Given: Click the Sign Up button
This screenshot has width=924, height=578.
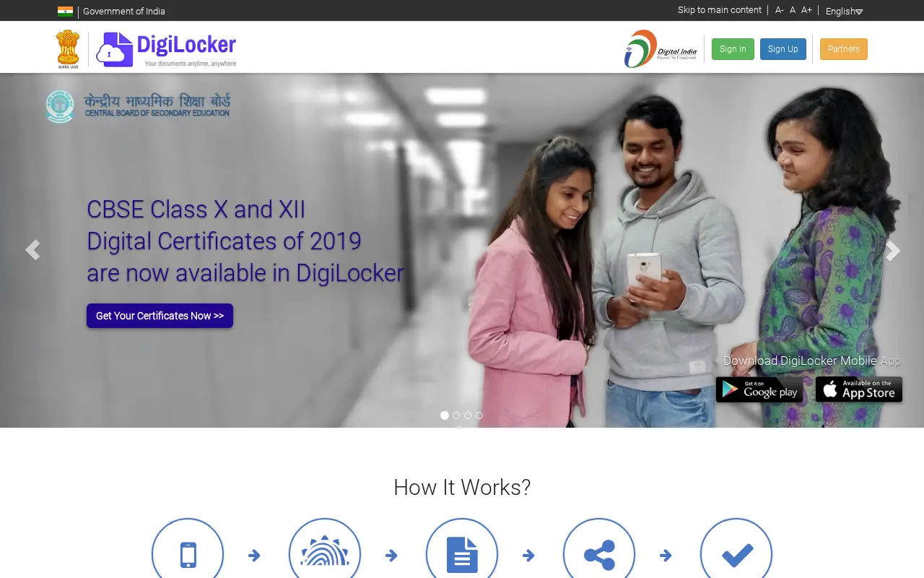Looking at the screenshot, I should (783, 49).
